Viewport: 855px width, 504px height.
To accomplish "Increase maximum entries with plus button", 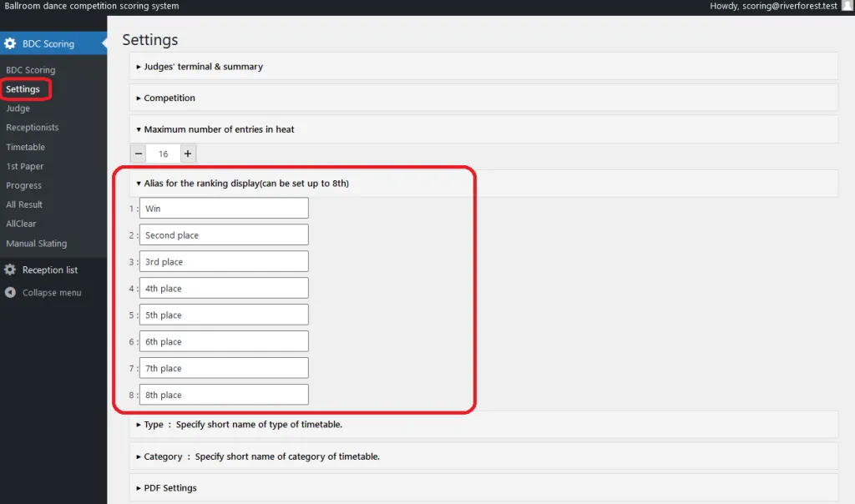I will click(x=188, y=154).
